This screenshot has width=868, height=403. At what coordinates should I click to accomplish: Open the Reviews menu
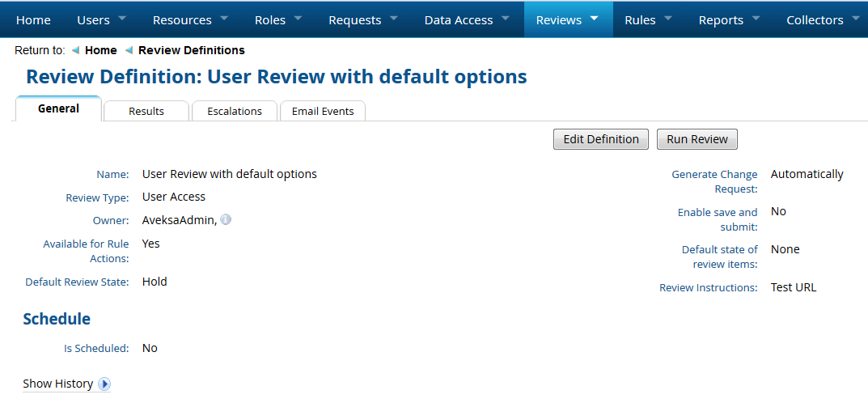point(567,19)
